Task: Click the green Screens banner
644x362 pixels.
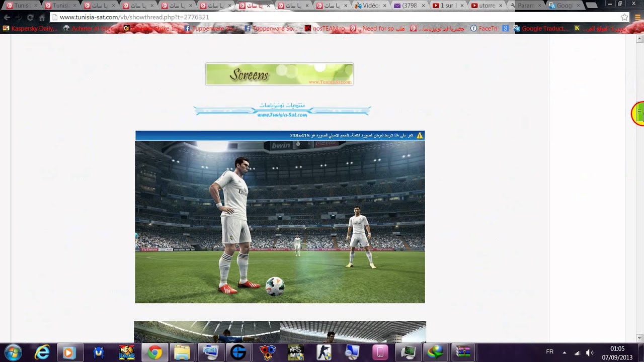Action: click(x=279, y=74)
